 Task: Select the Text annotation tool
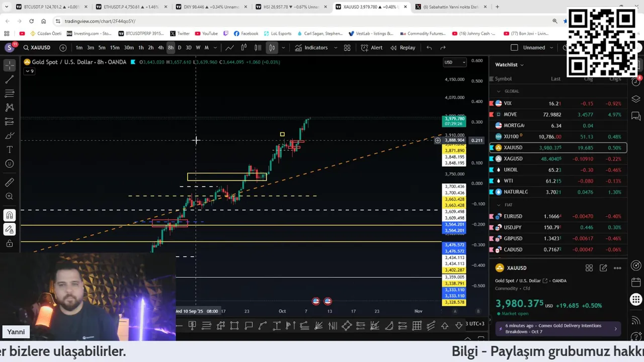point(10,150)
